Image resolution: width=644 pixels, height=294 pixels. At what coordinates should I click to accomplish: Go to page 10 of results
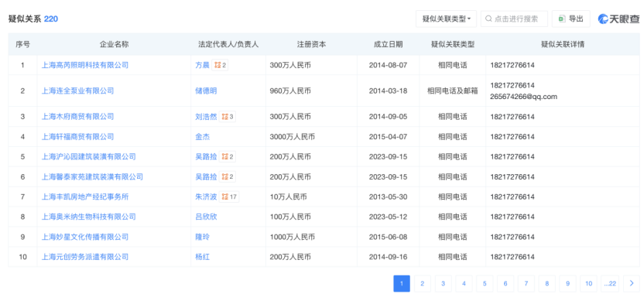(588, 283)
